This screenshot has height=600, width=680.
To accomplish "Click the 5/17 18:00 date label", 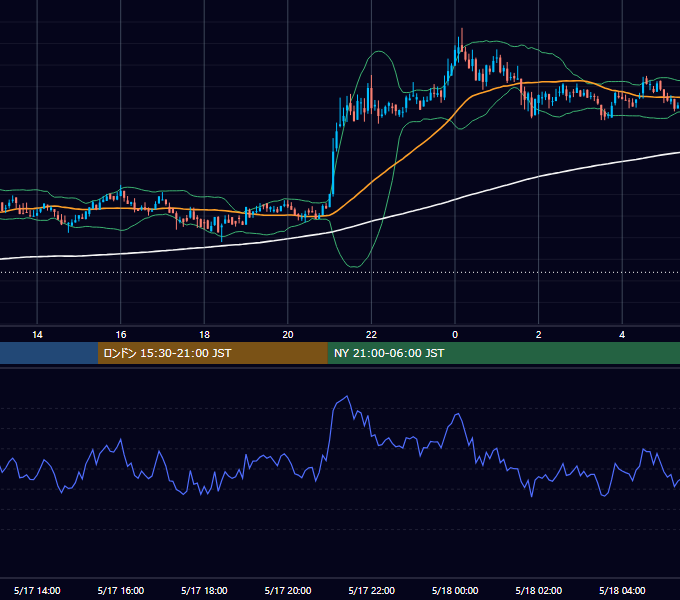I will tap(204, 590).
